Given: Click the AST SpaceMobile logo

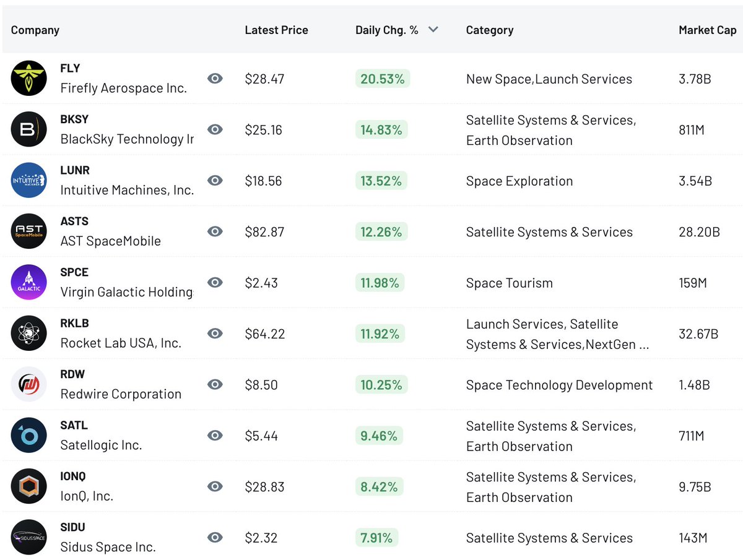Looking at the screenshot, I should click(28, 231).
